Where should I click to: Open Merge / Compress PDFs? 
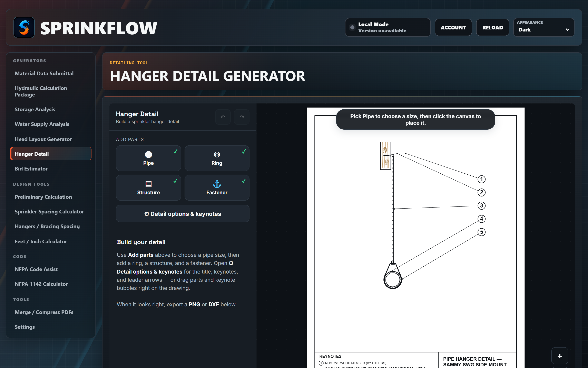coord(51,312)
